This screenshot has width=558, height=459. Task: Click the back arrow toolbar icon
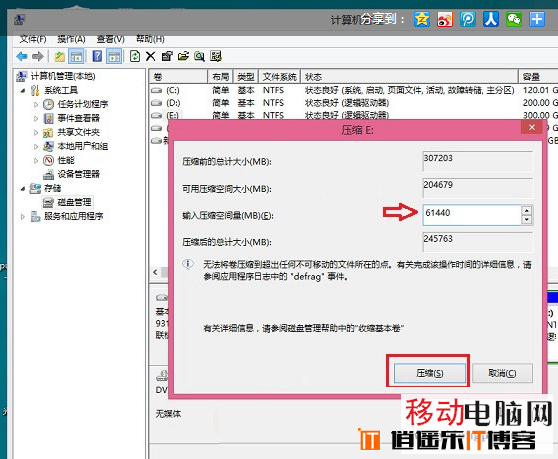tap(22, 56)
